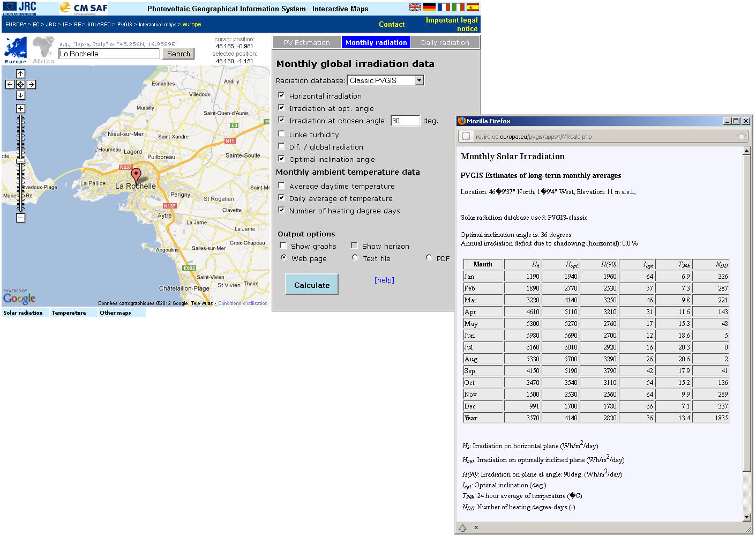Click the x icon in Firefox bottom bar
The image size is (756, 535).
click(476, 527)
